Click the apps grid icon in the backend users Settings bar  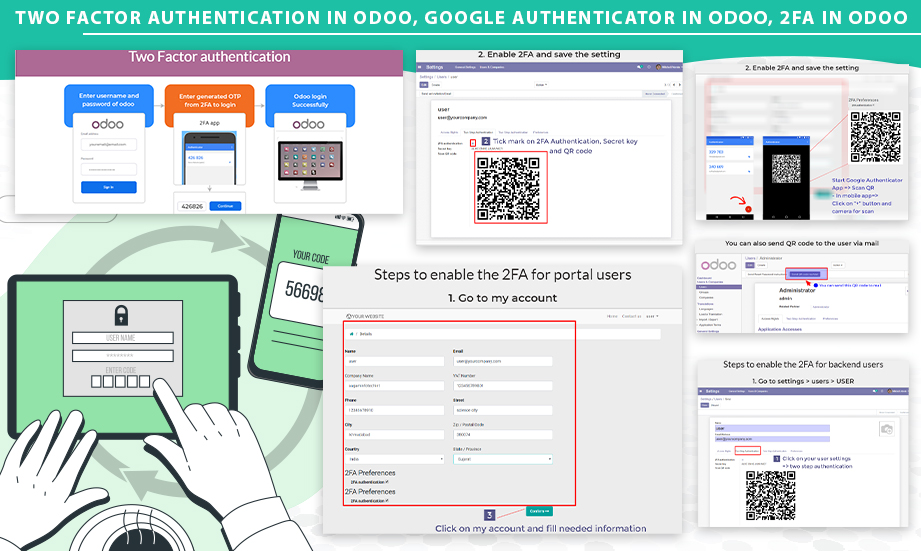(x=701, y=391)
